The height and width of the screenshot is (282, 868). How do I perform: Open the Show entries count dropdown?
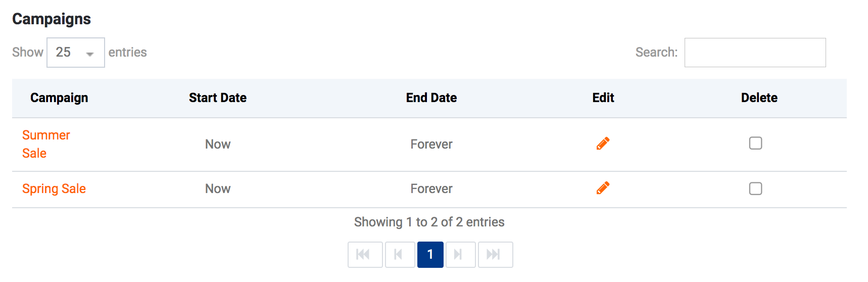click(x=75, y=53)
